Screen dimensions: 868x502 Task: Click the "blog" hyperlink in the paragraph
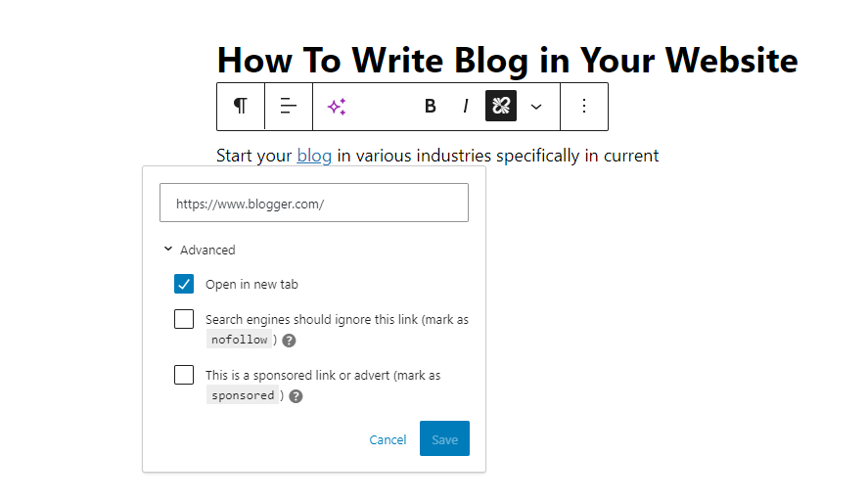point(314,155)
